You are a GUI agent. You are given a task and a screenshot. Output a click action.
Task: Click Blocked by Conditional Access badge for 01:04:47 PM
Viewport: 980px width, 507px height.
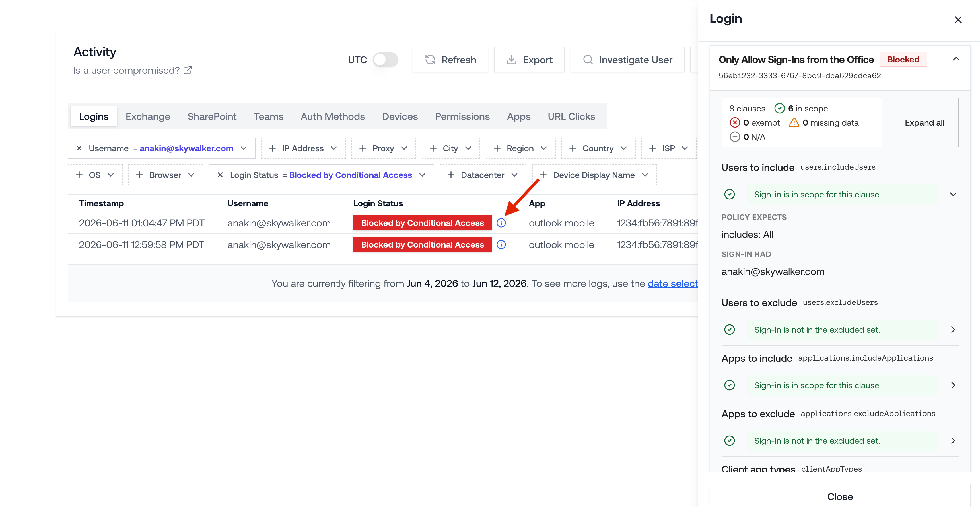pos(422,223)
